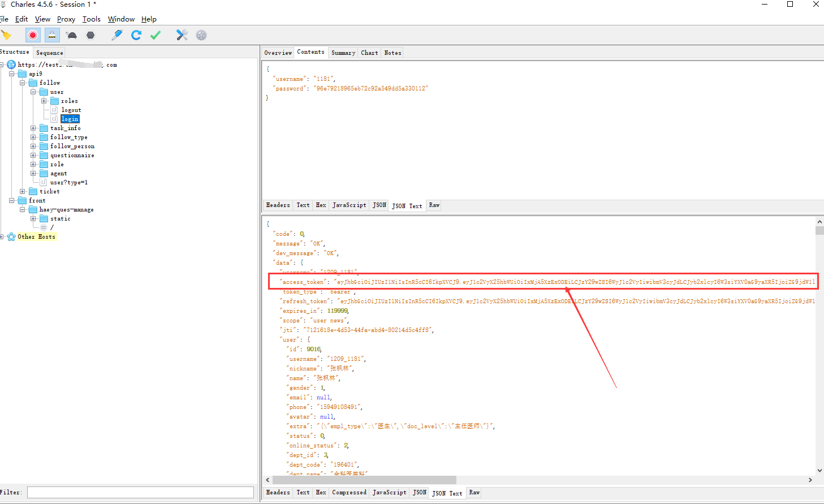Click the response vertical scrollbar down arrow
The height and width of the screenshot is (504, 824).
[819, 470]
